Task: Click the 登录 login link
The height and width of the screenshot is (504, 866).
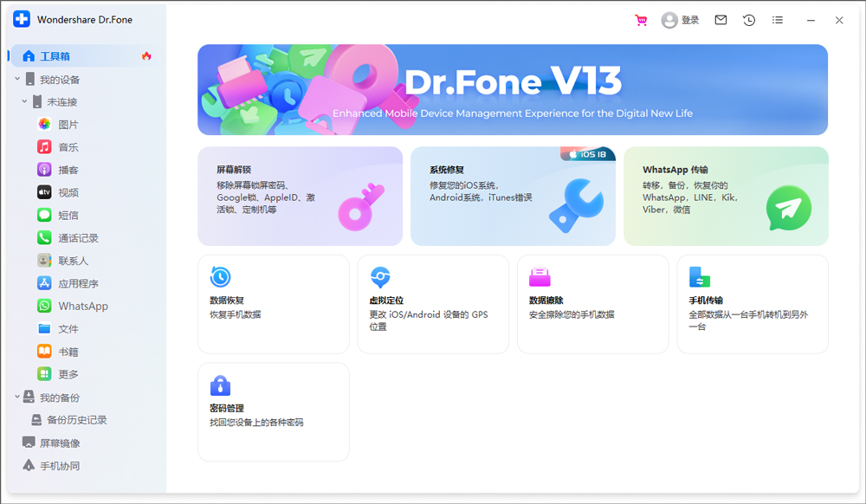Action: click(x=688, y=19)
